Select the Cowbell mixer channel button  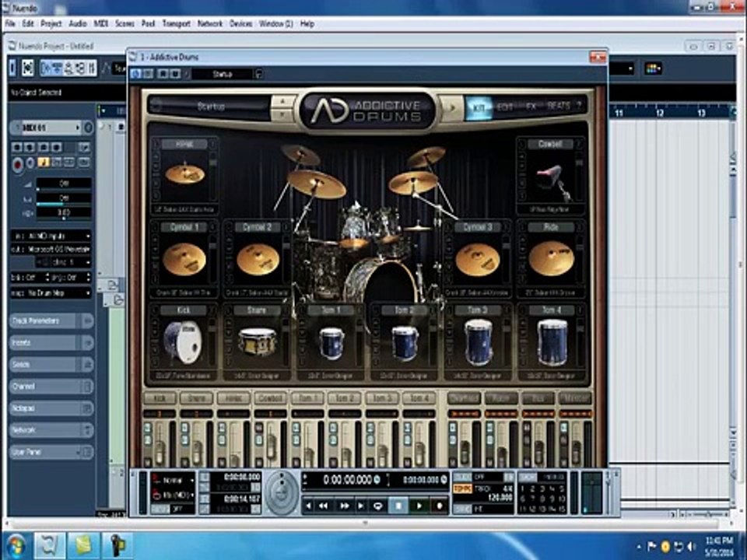[x=270, y=398]
